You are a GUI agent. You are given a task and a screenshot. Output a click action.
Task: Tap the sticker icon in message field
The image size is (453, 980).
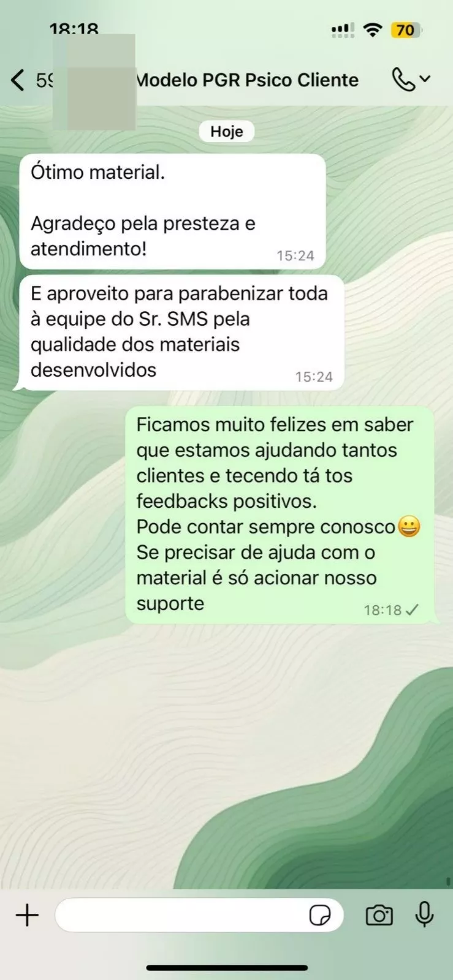click(320, 916)
